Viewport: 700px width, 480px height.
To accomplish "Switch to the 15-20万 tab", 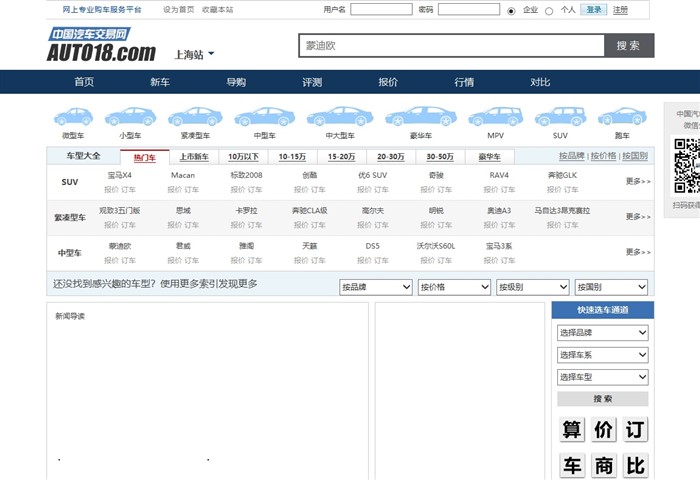I will point(342,157).
